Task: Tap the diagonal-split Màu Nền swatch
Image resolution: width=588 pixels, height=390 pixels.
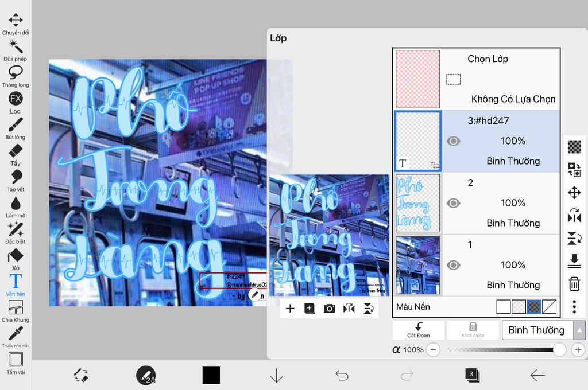Action: point(549,307)
